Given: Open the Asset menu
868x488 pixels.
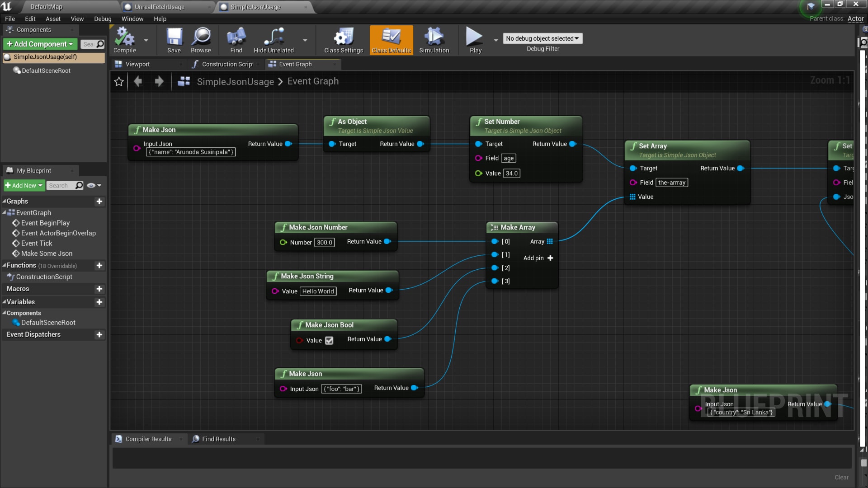Looking at the screenshot, I should point(53,19).
